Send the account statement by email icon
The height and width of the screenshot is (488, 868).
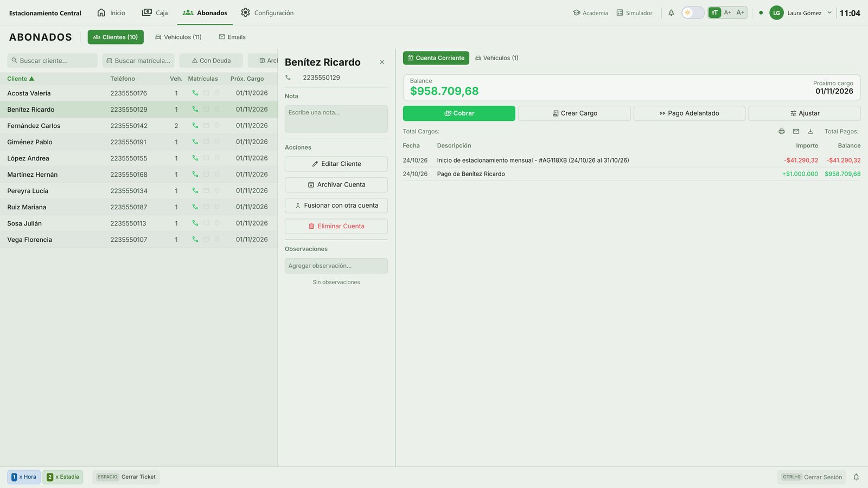[x=796, y=131]
